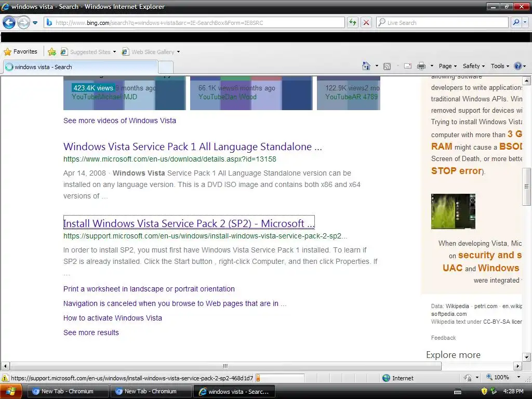Click the page loading progress bar
Image resolution: width=532 pixels, height=399 pixels.
click(x=280, y=378)
